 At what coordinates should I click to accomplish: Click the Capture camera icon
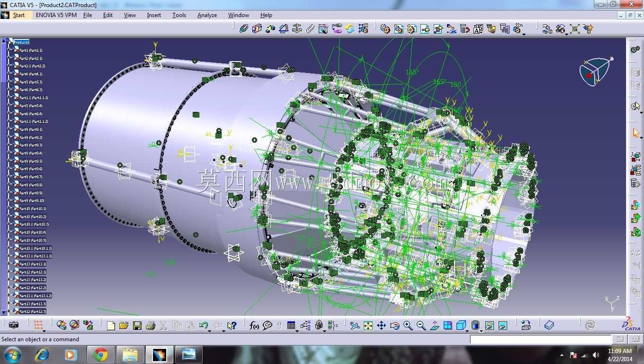coord(14,326)
